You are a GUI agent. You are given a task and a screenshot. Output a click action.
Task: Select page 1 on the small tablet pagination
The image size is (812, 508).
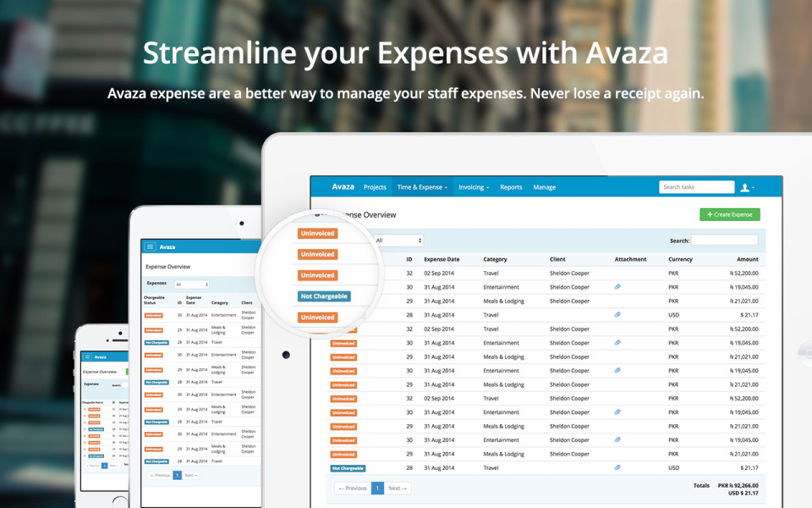point(177,475)
